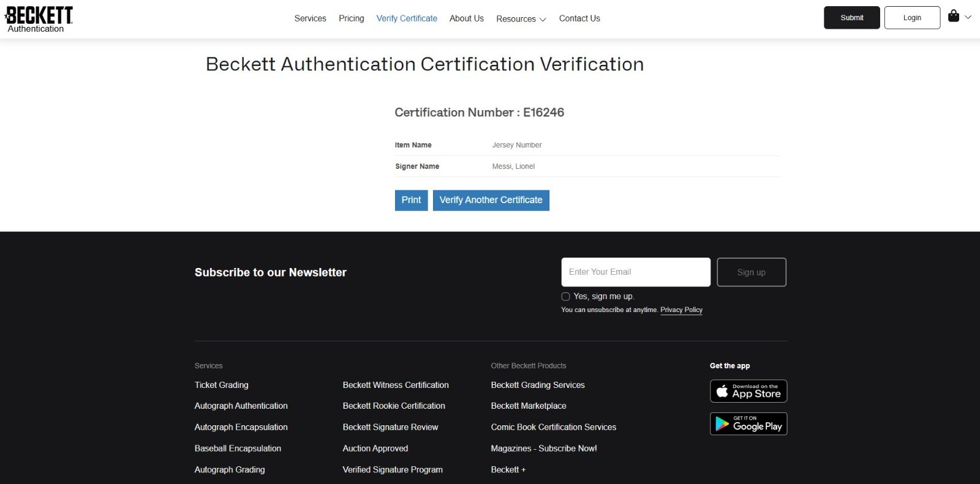Expand the Resources menu dropdown
Screen dimensions: 980x484
(521, 19)
